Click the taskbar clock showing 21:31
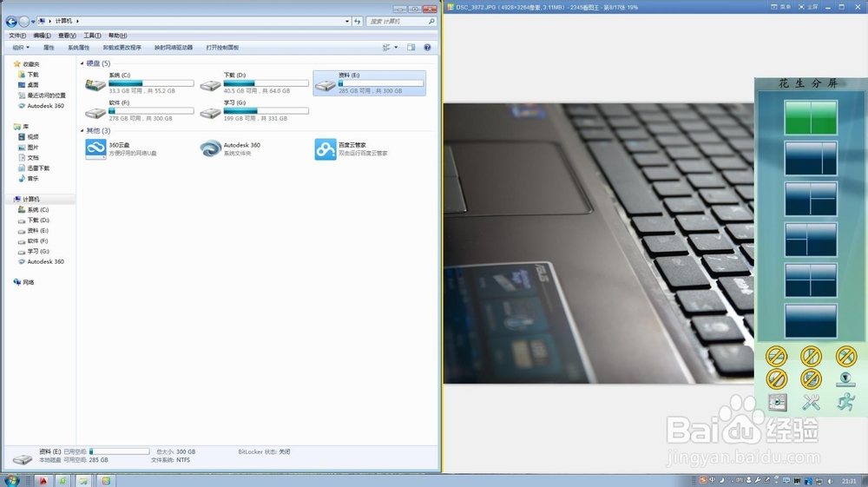 click(x=849, y=481)
